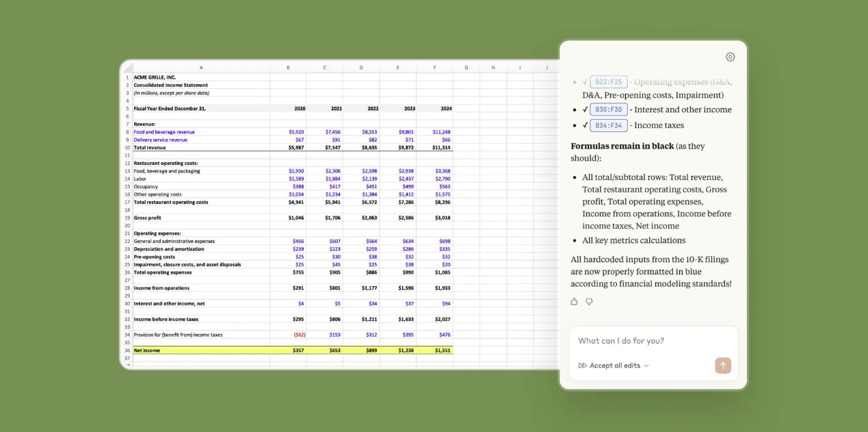
Task: Select column B header
Action: pyautogui.click(x=288, y=68)
